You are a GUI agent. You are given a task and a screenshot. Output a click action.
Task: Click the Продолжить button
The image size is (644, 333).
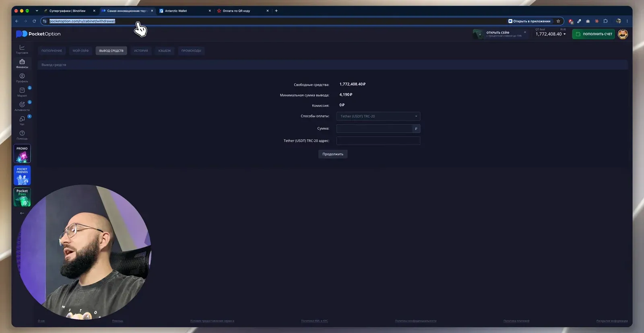point(333,154)
